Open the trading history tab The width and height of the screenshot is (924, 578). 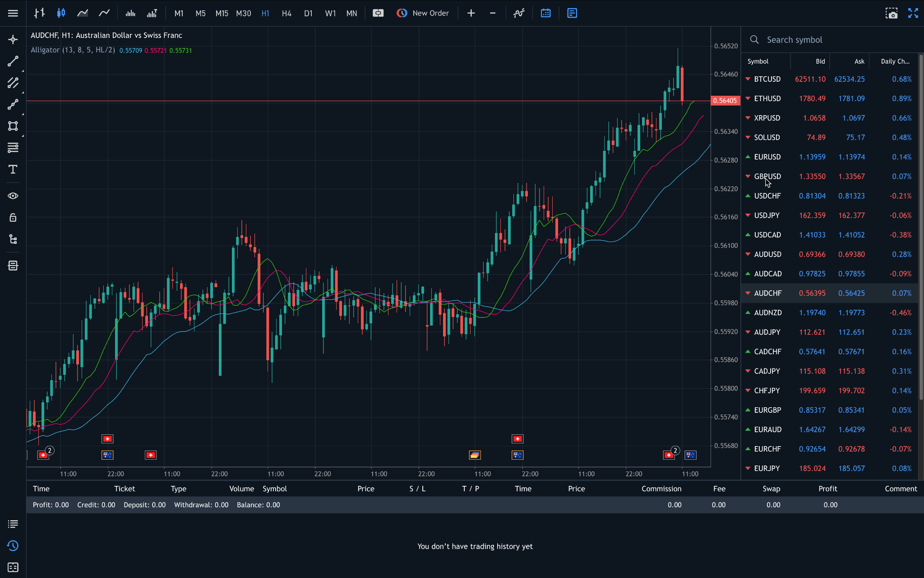coord(13,545)
